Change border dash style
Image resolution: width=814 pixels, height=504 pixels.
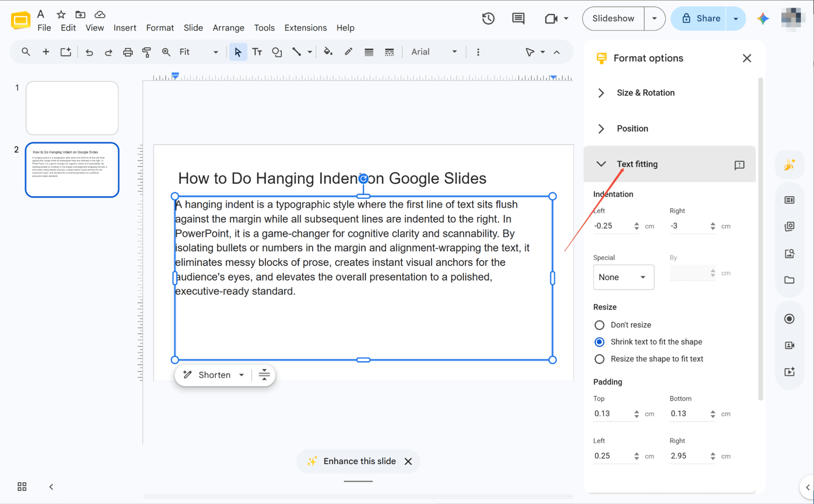pos(389,52)
